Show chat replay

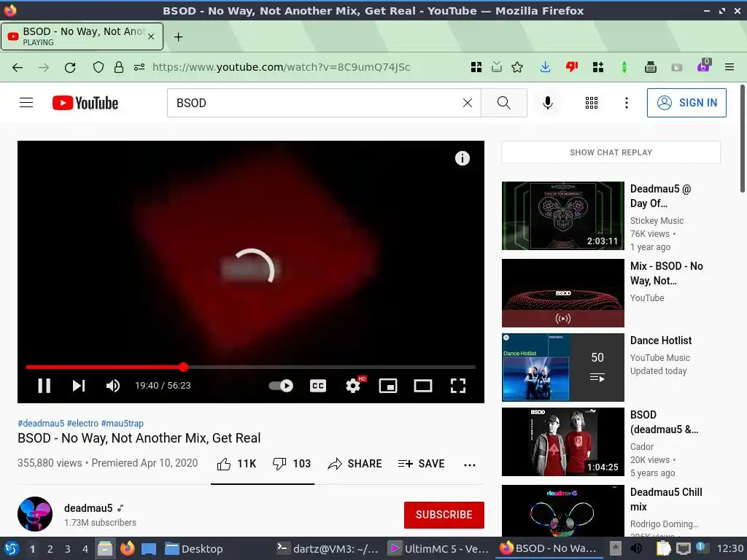pos(611,152)
